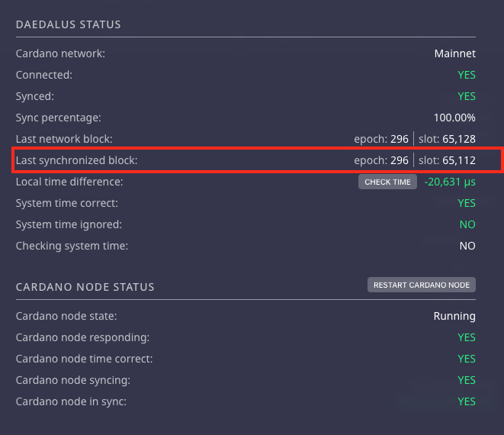
Task: Click the last synchronized block slot 65,112
Action: tap(447, 160)
